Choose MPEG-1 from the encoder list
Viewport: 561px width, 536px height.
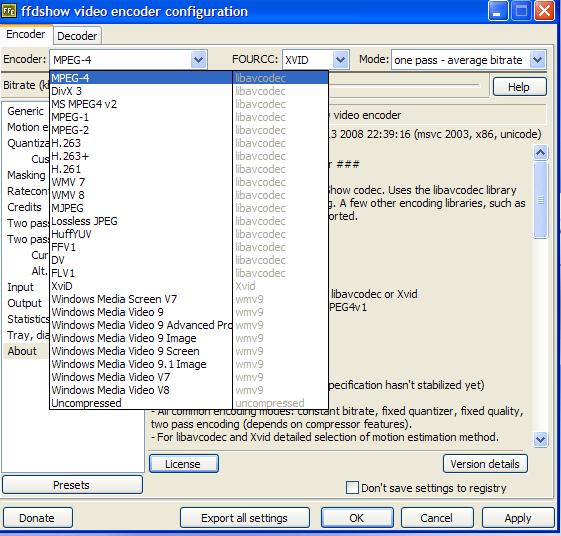(x=189, y=117)
